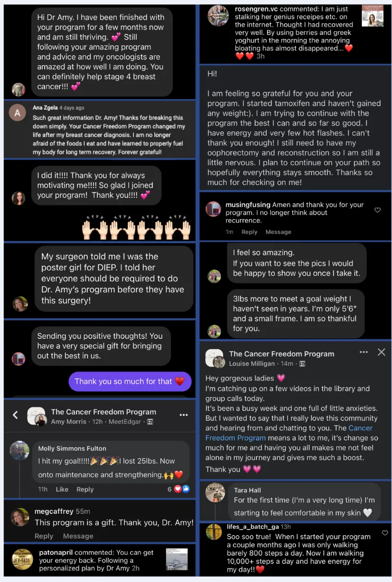Tap heart on lifes_a_batch_ga comment
Screen dimensions: 392x582
click(x=385, y=533)
